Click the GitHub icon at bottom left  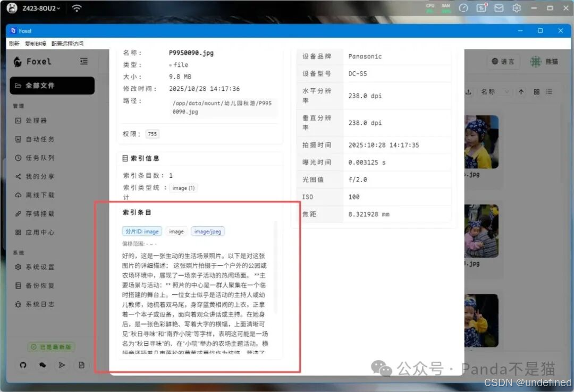coord(22,365)
